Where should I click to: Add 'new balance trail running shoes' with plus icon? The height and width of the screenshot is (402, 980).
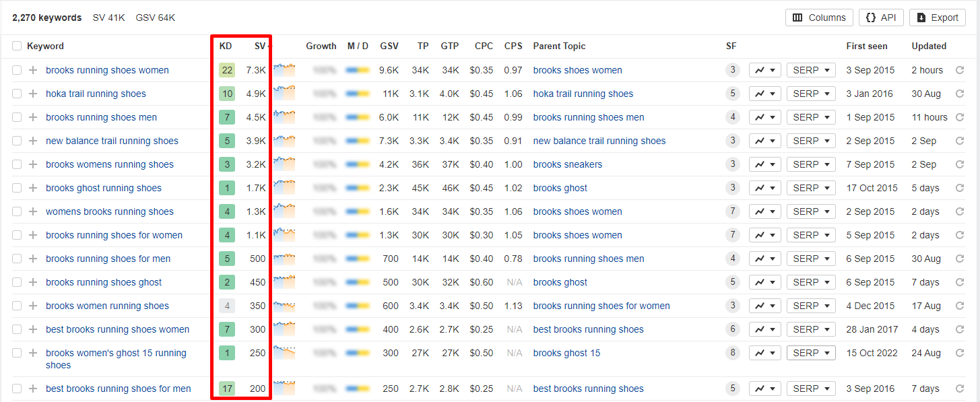pyautogui.click(x=33, y=141)
